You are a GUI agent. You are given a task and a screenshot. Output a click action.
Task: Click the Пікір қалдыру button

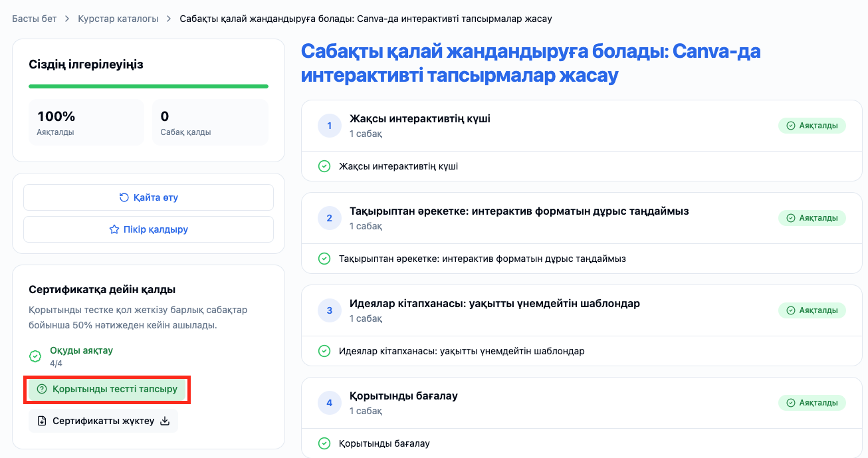click(148, 229)
